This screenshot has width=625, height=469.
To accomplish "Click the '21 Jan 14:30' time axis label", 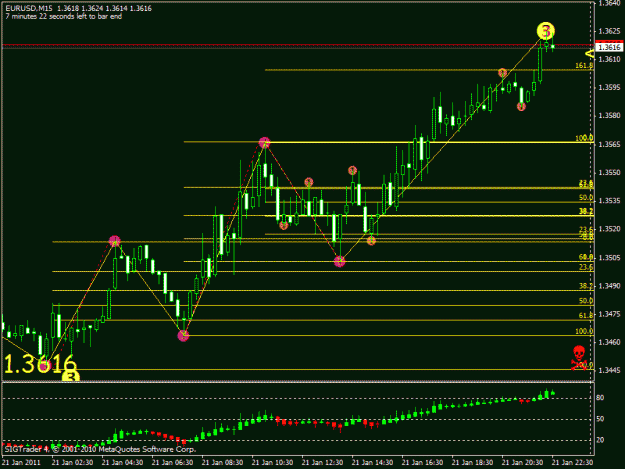I will tap(373, 463).
